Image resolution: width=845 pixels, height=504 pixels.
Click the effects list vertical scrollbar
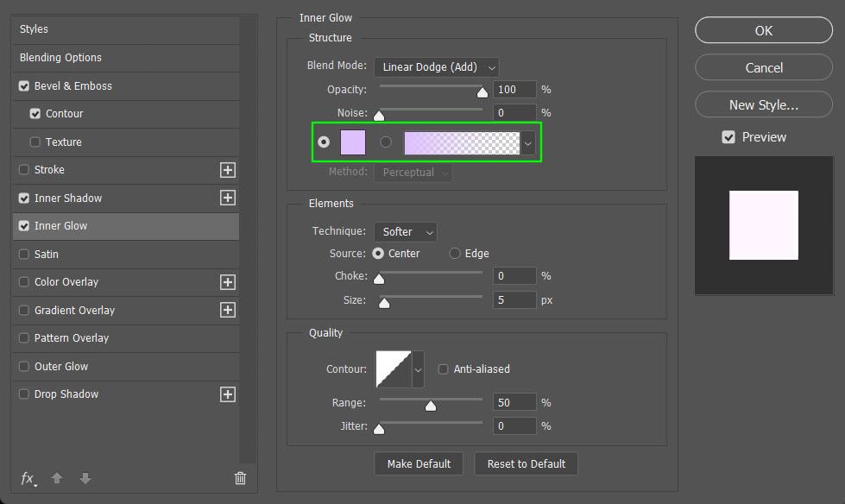[x=248, y=239]
